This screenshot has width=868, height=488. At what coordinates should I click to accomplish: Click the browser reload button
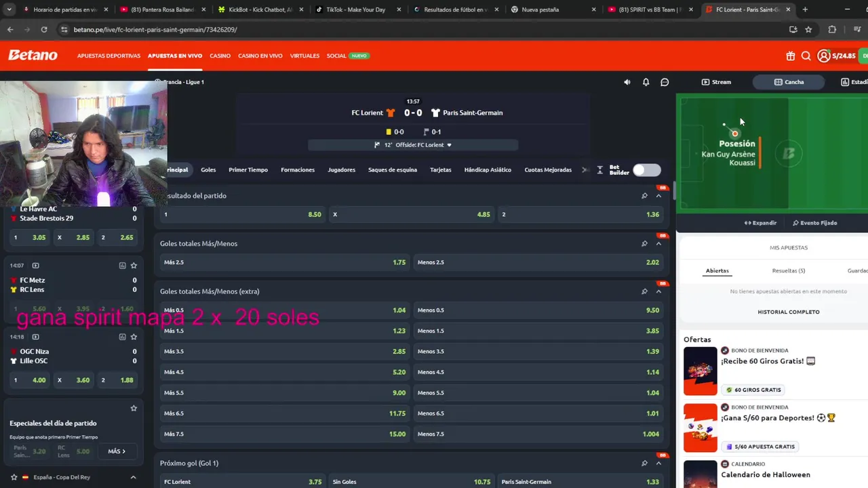[x=44, y=30]
